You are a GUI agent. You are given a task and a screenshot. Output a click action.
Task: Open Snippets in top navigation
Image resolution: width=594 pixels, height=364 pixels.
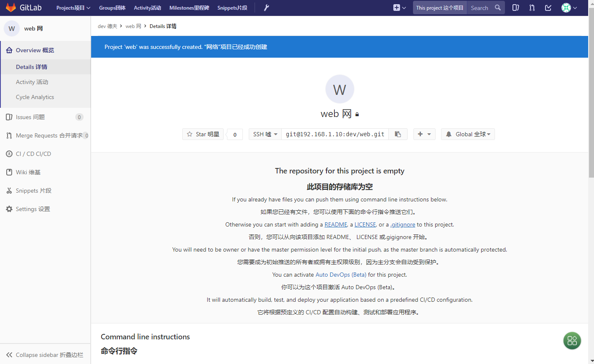(x=232, y=8)
